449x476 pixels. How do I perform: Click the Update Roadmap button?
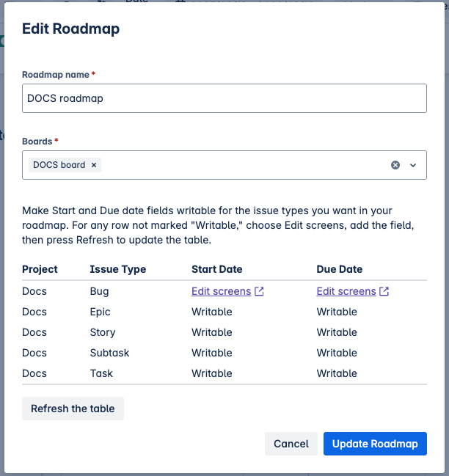pos(375,444)
